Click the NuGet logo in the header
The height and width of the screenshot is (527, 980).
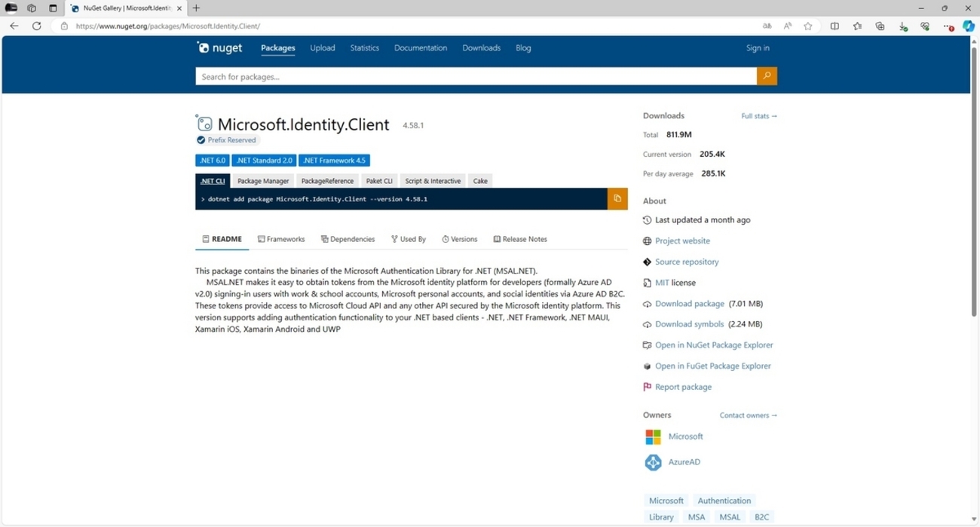pyautogui.click(x=219, y=47)
